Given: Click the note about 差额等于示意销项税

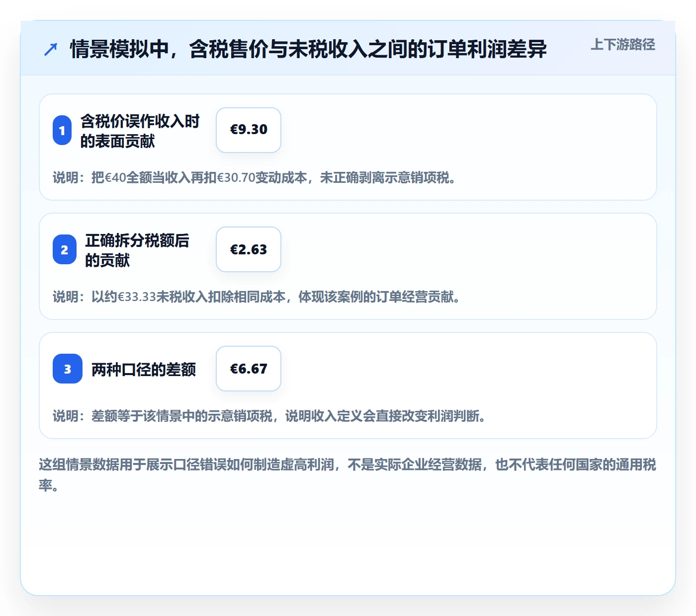Looking at the screenshot, I should tap(270, 416).
